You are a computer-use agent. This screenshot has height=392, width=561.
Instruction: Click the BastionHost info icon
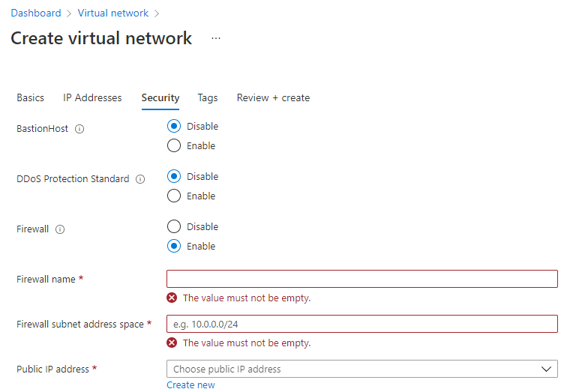79,129
